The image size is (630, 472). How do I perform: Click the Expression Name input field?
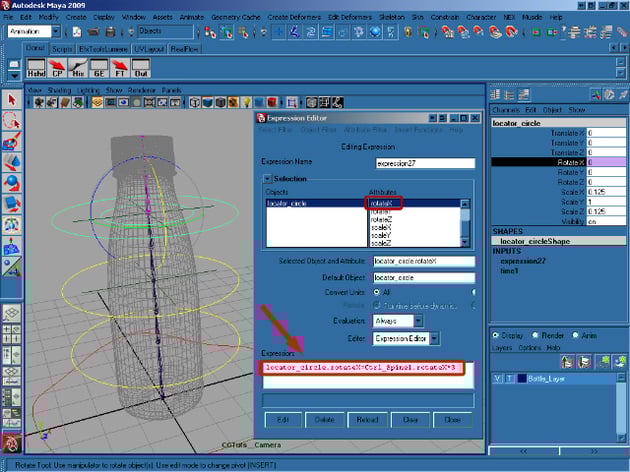point(424,162)
